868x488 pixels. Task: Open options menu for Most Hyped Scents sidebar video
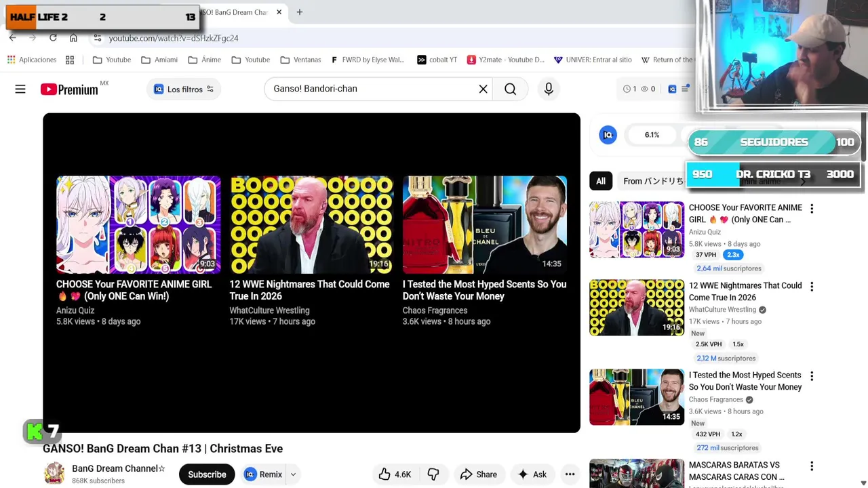pyautogui.click(x=812, y=376)
